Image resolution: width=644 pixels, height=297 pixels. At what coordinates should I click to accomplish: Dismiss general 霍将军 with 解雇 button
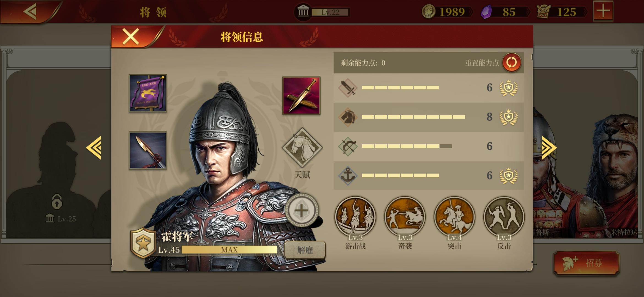(x=305, y=250)
